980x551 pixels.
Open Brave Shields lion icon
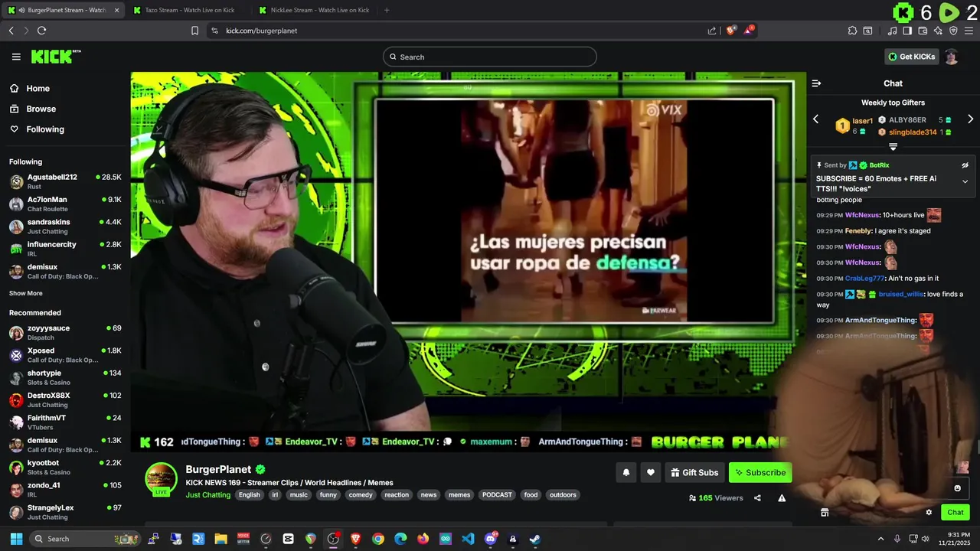731,31
